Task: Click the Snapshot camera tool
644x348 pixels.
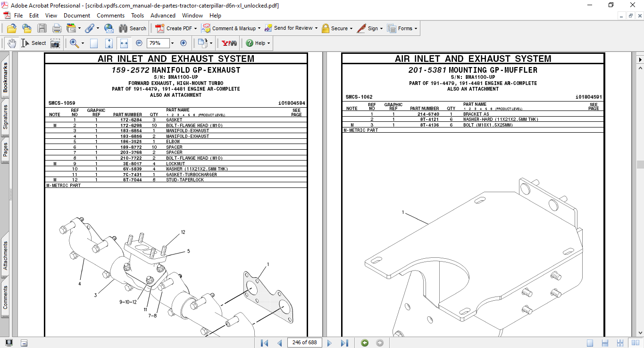Action: (55, 43)
